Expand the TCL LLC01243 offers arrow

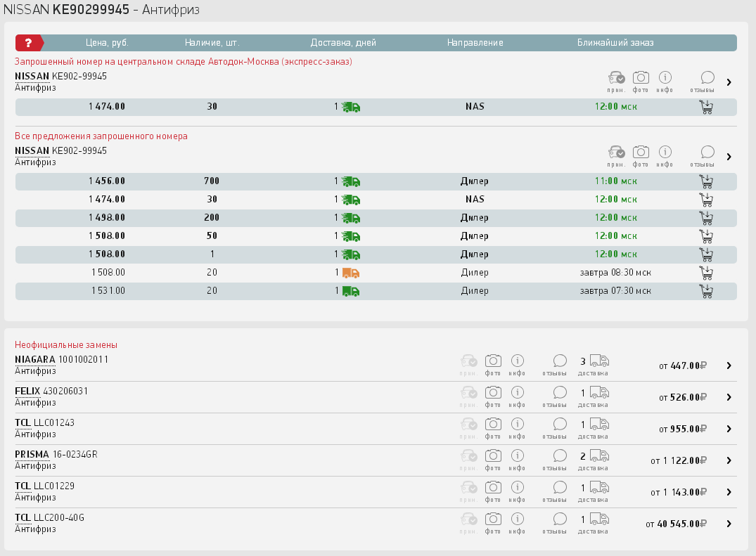pos(729,429)
